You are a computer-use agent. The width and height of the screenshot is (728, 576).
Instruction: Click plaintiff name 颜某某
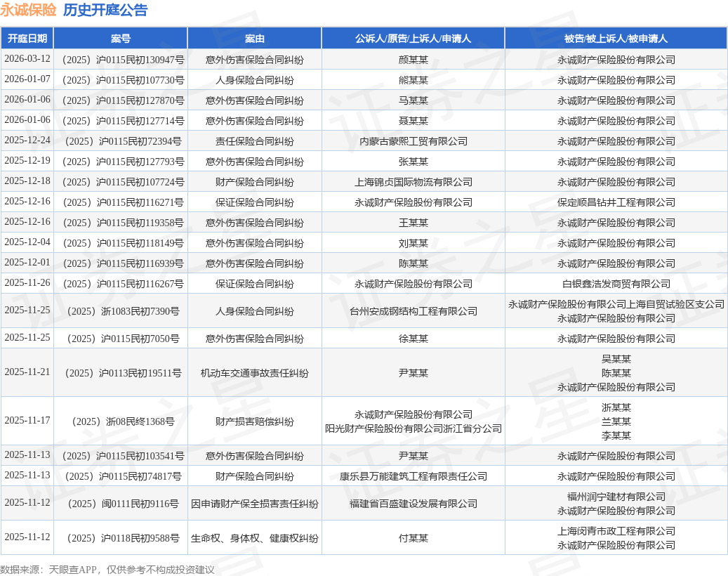(413, 60)
